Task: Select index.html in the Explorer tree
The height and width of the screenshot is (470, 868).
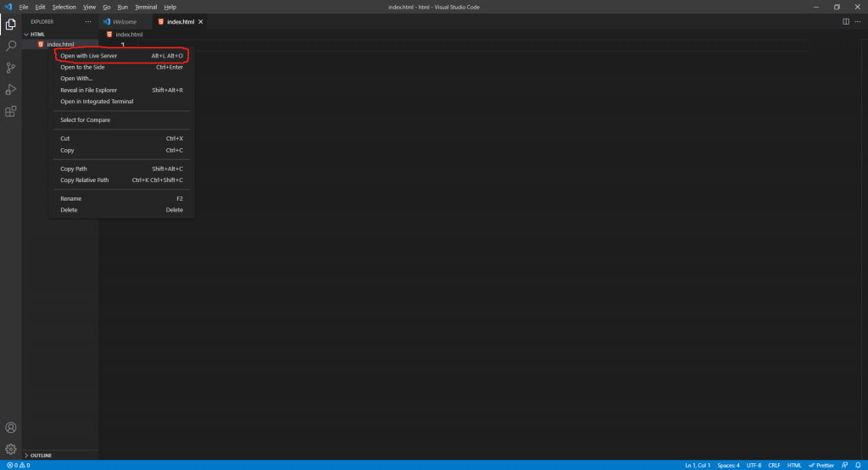Action: coord(60,44)
